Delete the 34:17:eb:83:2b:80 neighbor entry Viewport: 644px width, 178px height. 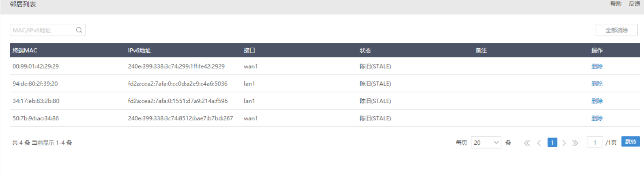coord(597,101)
